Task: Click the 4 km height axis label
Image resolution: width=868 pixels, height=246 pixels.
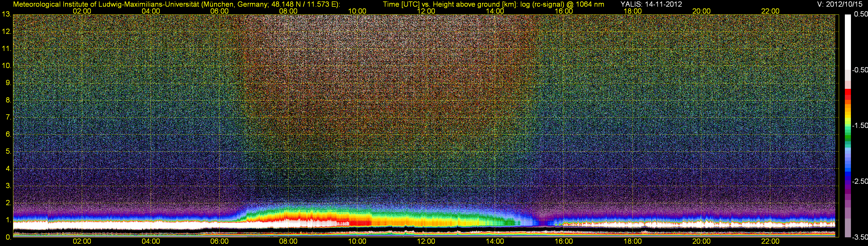Action: [8, 168]
